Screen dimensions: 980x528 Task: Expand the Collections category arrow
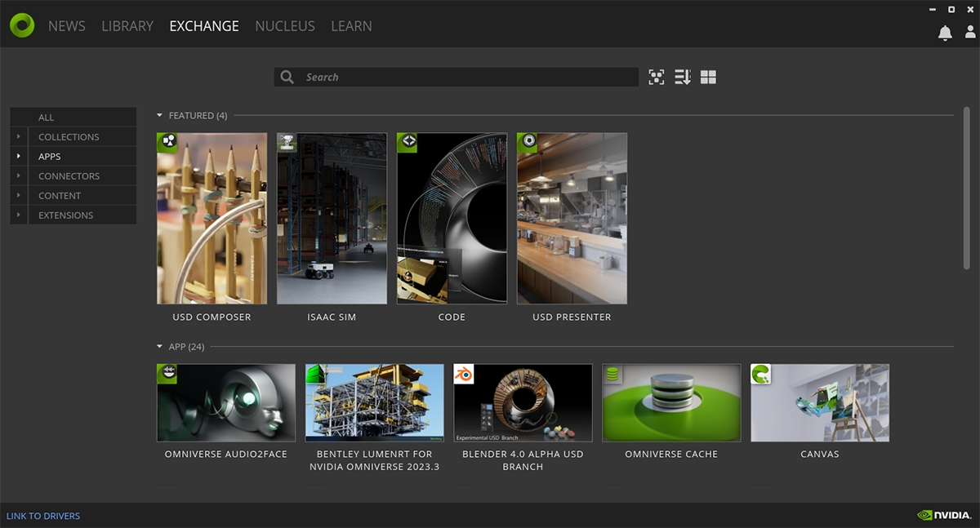pyautogui.click(x=19, y=137)
